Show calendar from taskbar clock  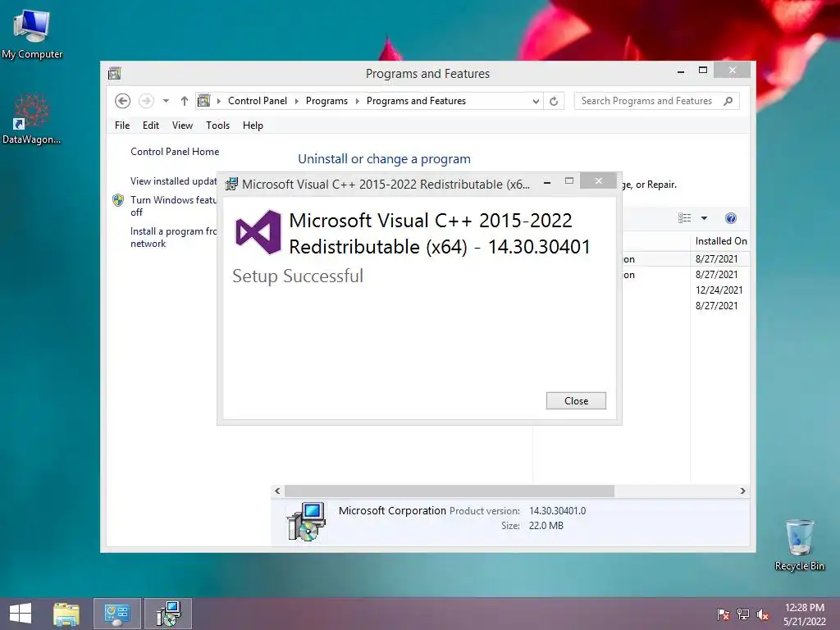click(x=804, y=614)
